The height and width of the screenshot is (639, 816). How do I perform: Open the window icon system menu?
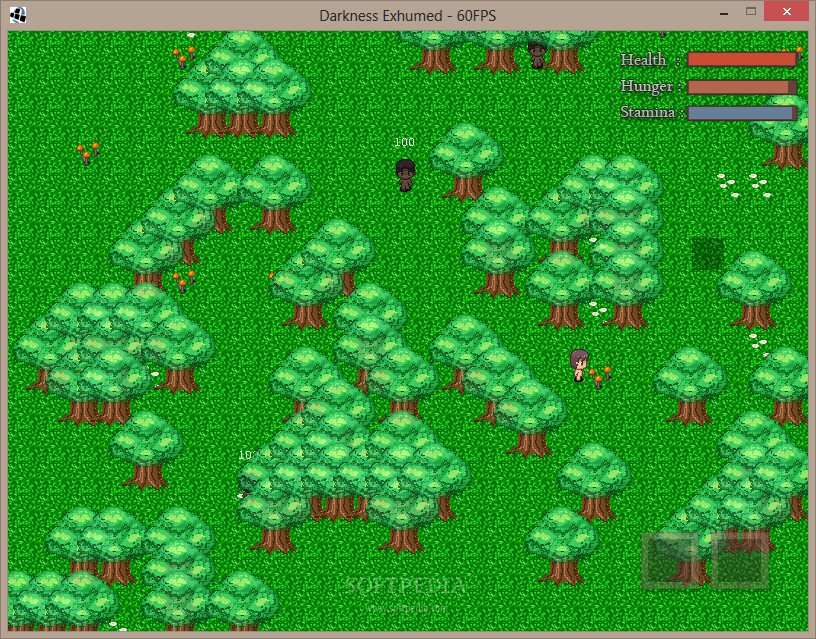(18, 15)
